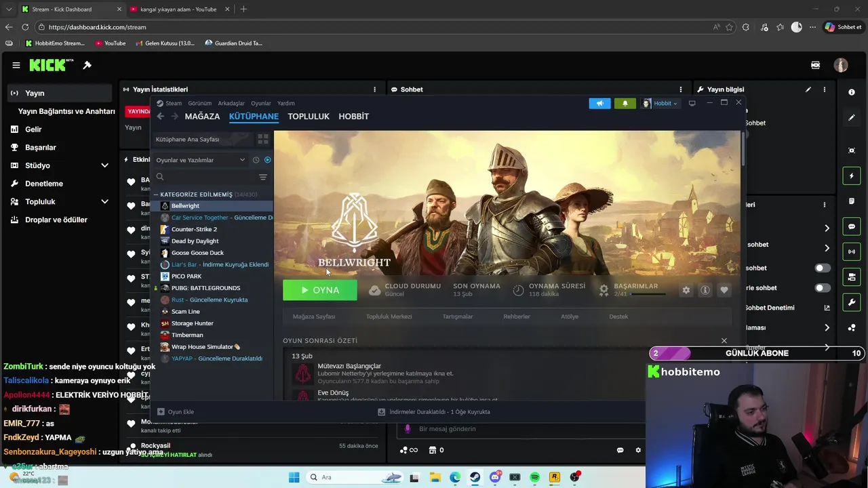This screenshot has width=868, height=488.
Task: Select Dead by Daylight in library list
Action: (x=195, y=241)
